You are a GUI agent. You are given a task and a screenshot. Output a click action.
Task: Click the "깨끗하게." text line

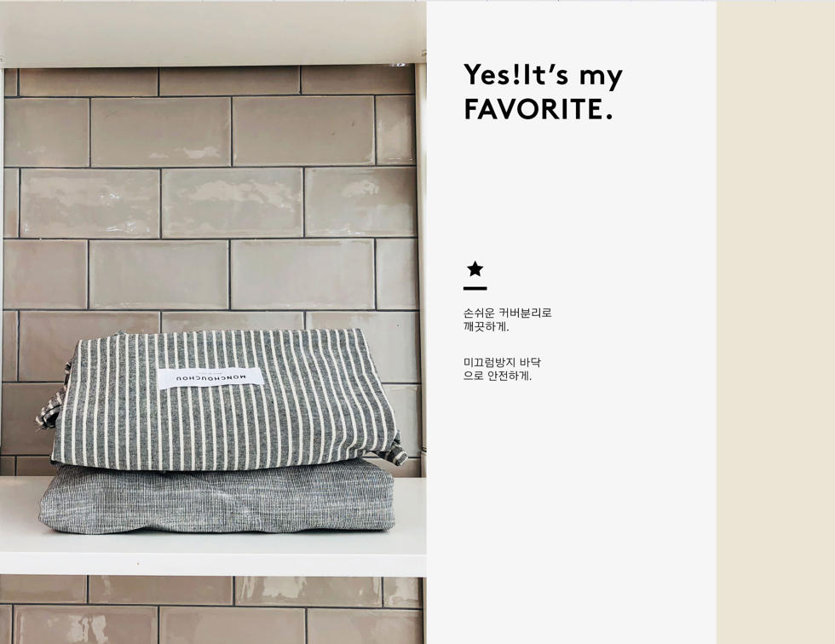click(487, 327)
